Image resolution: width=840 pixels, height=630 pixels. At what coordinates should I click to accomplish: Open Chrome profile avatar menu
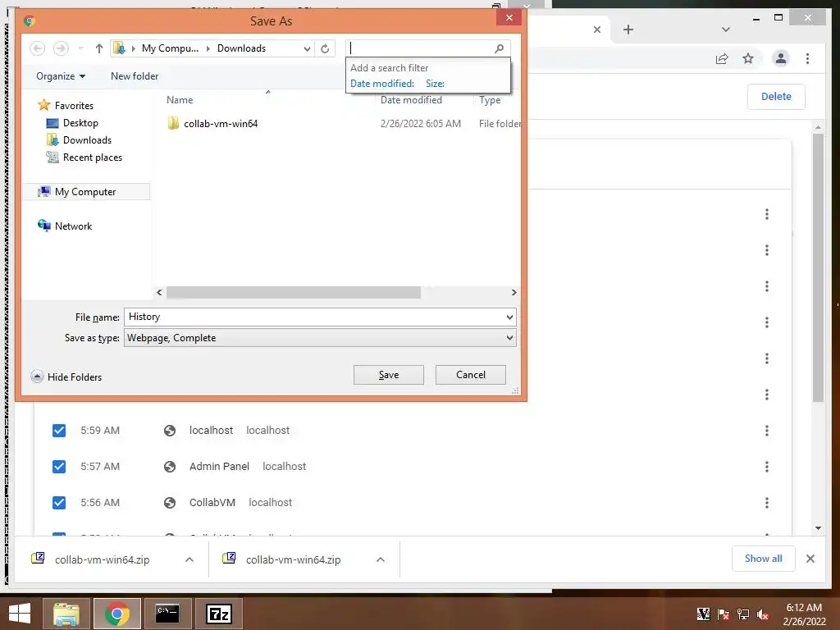click(x=781, y=58)
